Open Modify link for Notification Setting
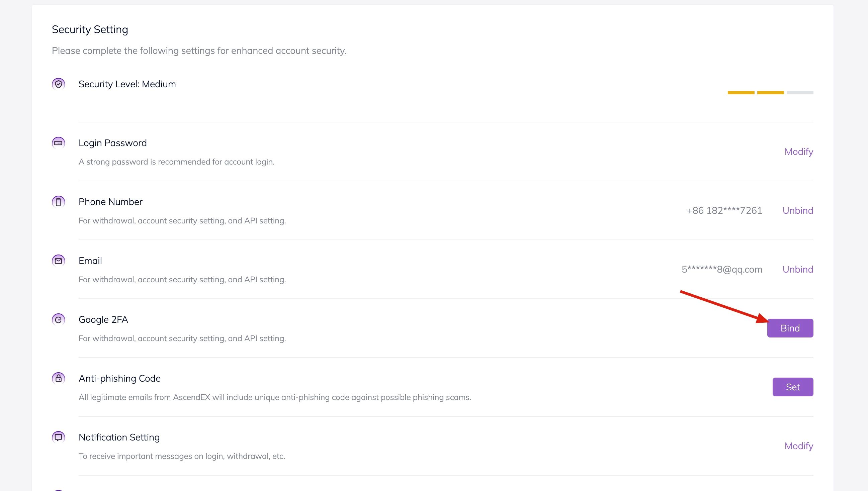868x491 pixels. 798,446
